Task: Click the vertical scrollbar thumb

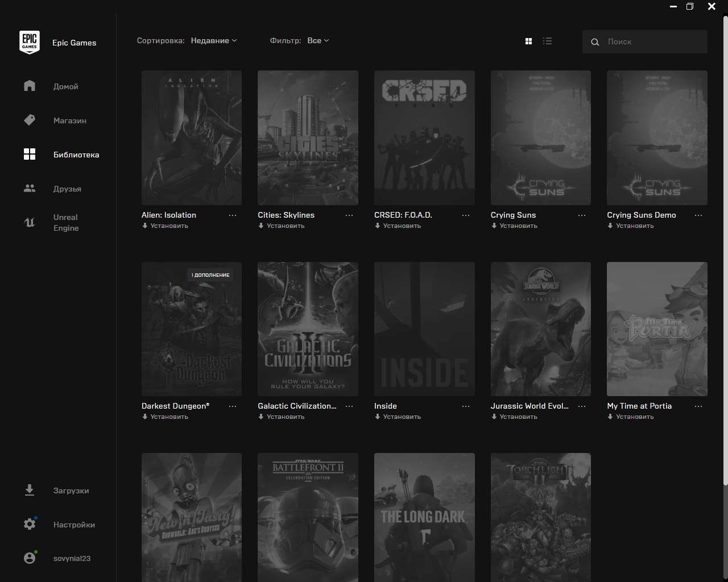Action: coord(725,250)
